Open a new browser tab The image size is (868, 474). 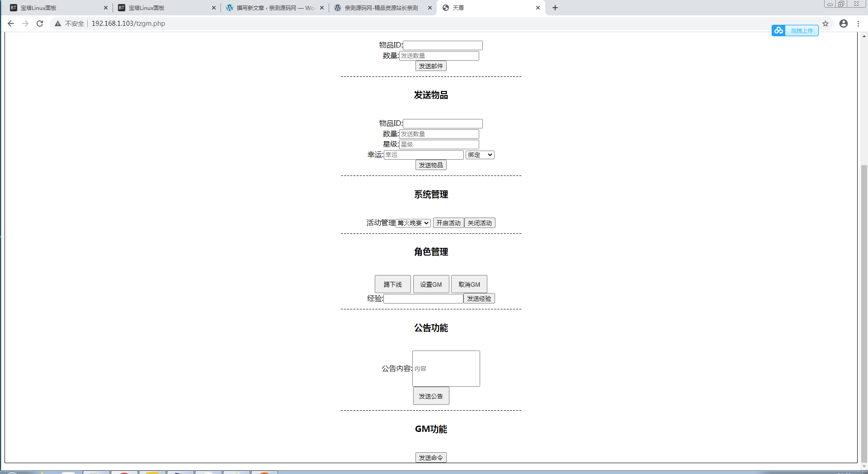coord(555,8)
